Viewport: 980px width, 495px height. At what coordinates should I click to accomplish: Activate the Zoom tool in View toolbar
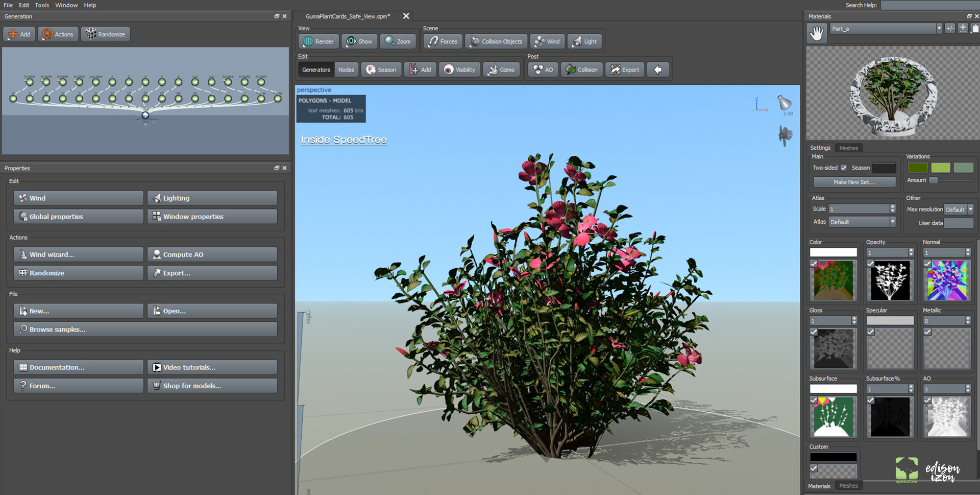pos(398,41)
